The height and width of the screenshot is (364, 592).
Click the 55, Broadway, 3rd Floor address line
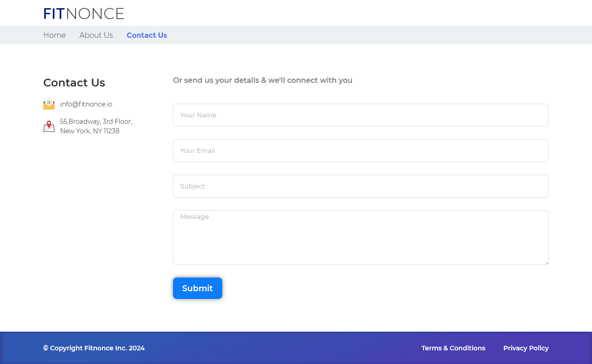click(96, 121)
